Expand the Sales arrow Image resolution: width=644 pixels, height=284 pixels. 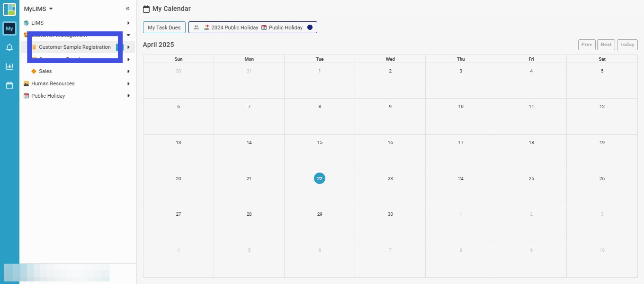pos(128,71)
